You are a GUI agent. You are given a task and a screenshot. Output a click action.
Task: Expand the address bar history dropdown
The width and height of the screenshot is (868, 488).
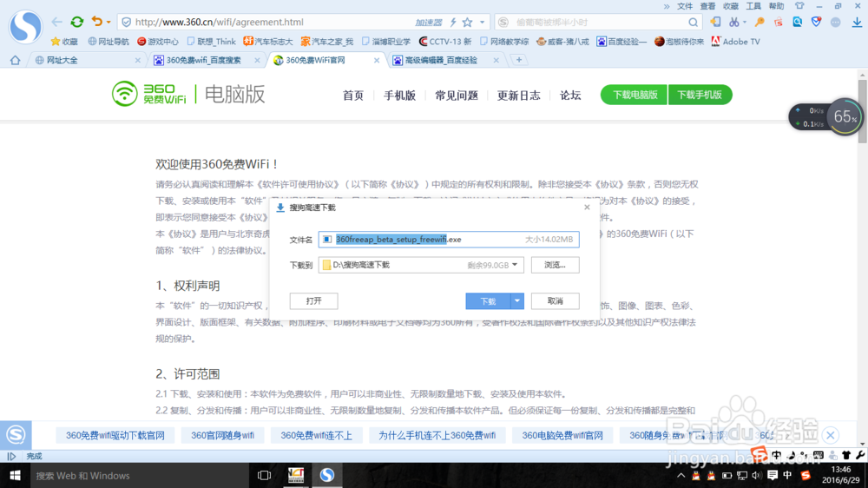click(x=482, y=23)
